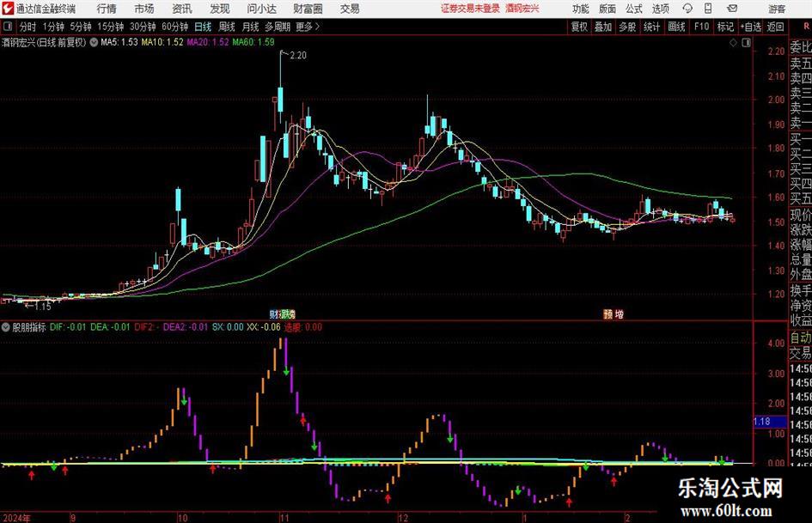Switch to the 分时 chart tab
This screenshot has height=523, width=812.
(27, 27)
